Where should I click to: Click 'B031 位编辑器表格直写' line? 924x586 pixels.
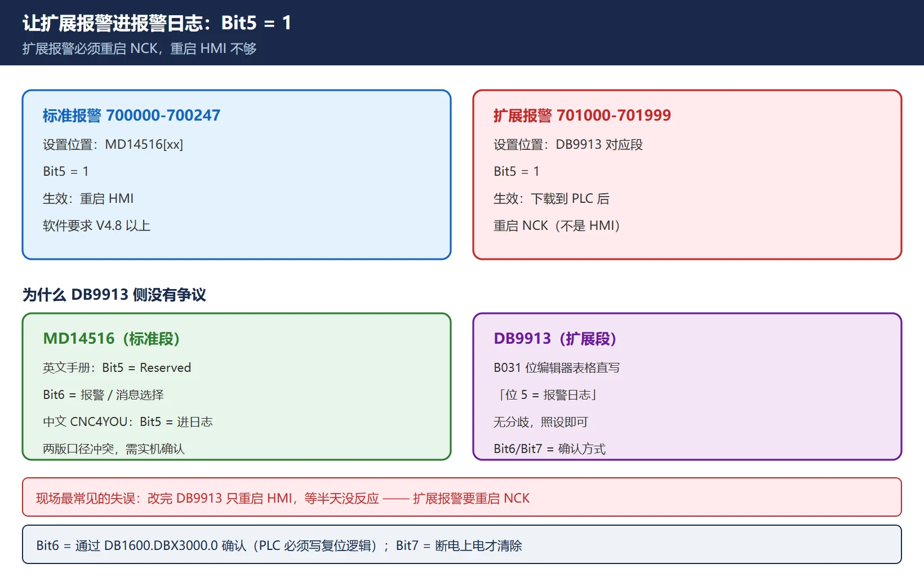[557, 368]
